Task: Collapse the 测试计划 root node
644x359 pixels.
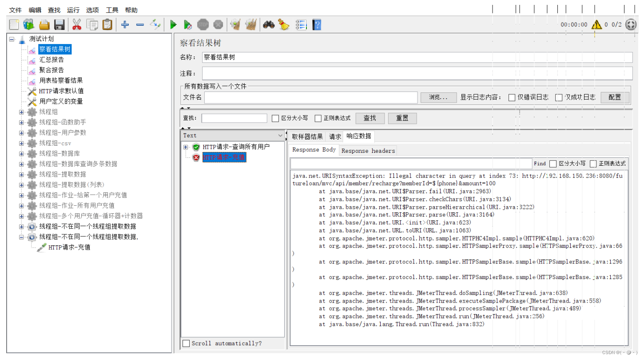Action: point(12,39)
